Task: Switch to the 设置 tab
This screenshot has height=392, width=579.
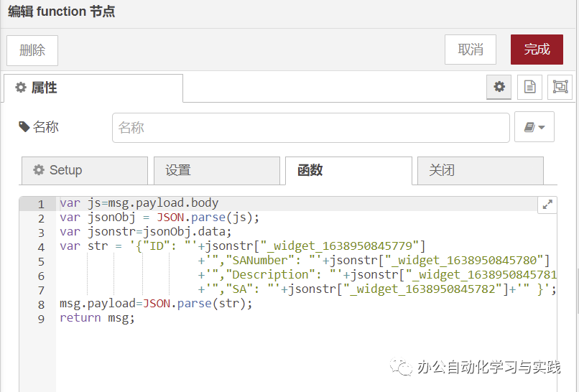Action: coord(217,171)
